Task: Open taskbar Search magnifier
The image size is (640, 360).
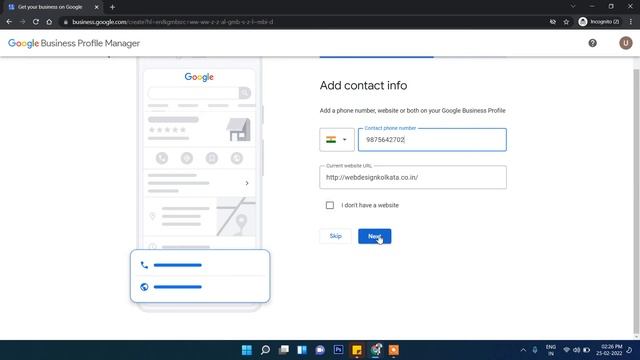Action: click(x=265, y=350)
